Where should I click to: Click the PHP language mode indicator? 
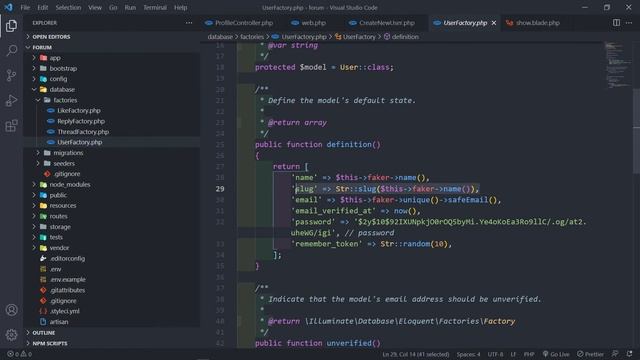coord(529,354)
